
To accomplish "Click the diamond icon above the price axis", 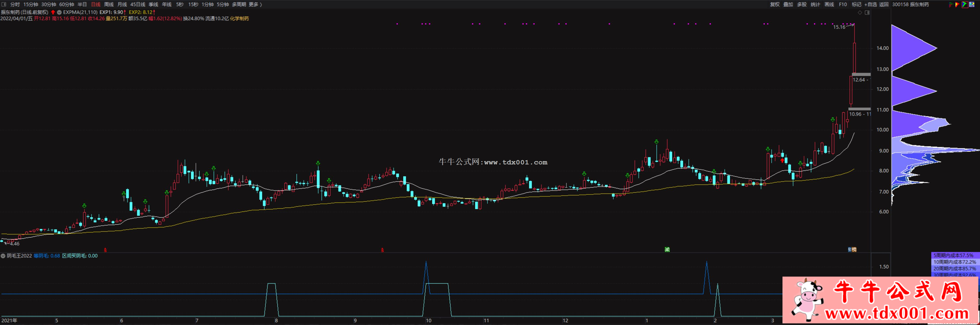I will [860, 12].
